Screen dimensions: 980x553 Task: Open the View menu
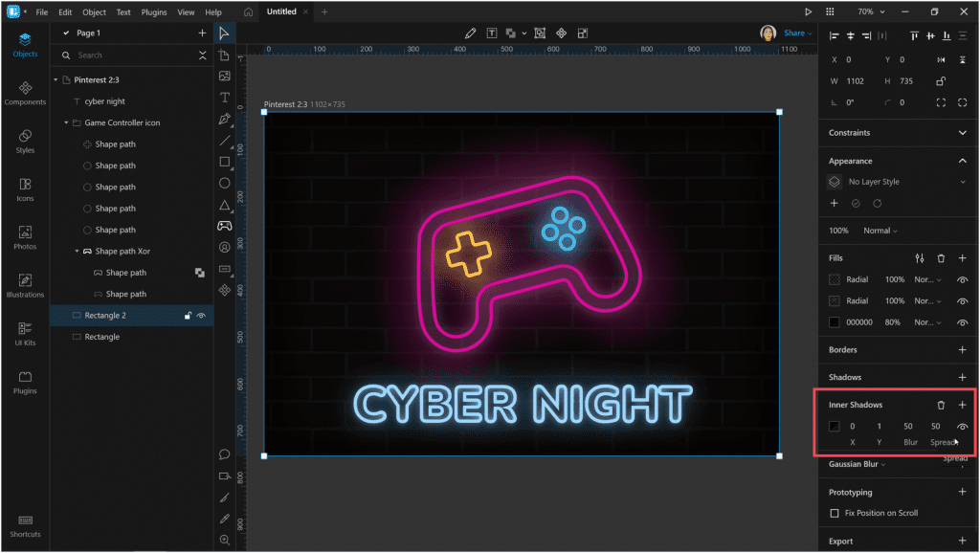point(186,12)
